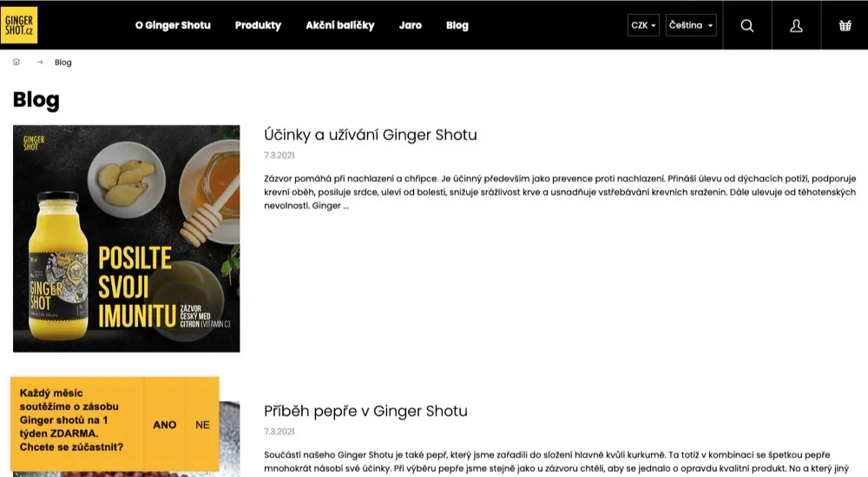Click the excerpt starting Zázvor pomáhá při nachlazení
Screen dimensions: 868x477
560,192
